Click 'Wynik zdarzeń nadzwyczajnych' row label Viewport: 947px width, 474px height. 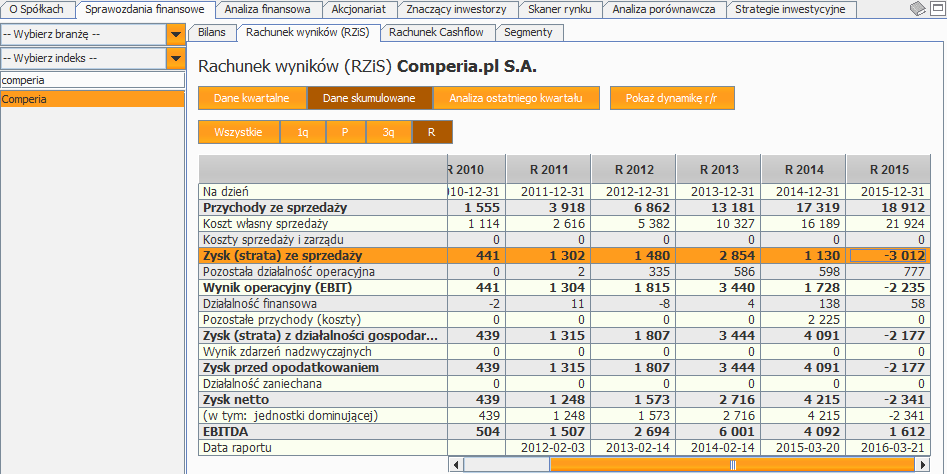tap(287, 351)
